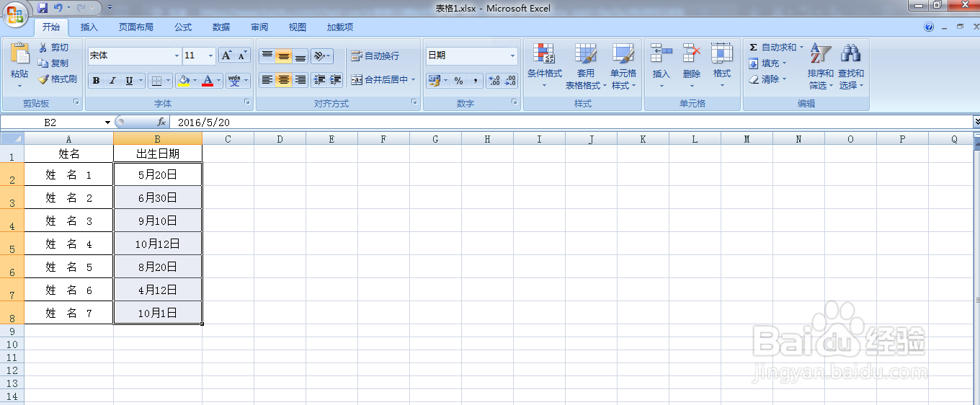Switch to the 审阅 (Review) tab
The image size is (980, 405).
pos(259,27)
